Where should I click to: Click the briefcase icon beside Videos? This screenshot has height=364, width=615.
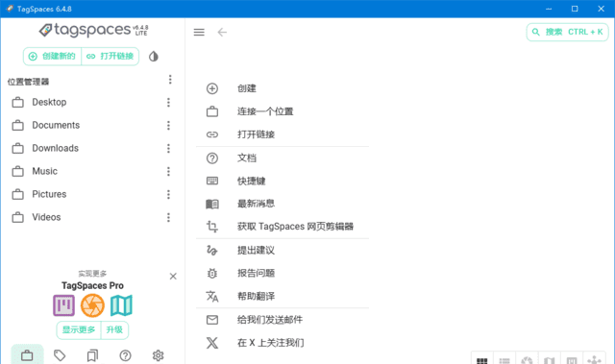tap(17, 217)
